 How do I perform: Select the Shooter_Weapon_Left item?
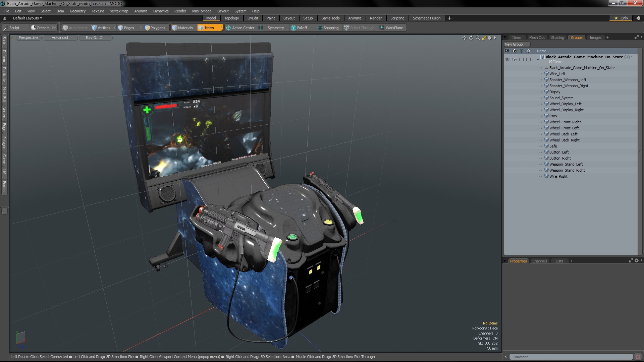[x=568, y=80]
